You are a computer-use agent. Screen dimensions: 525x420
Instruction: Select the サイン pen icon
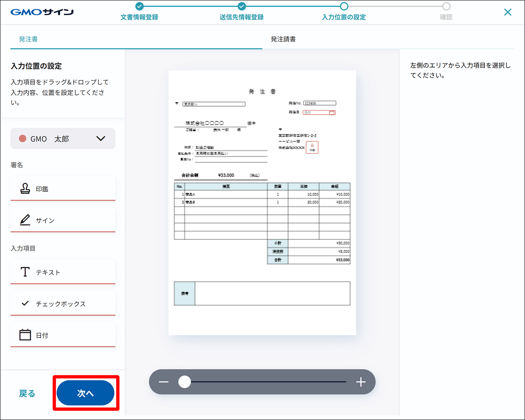25,220
